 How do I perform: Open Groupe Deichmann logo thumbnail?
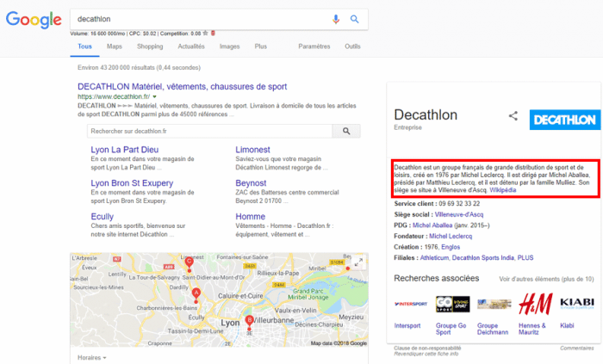coord(494,304)
